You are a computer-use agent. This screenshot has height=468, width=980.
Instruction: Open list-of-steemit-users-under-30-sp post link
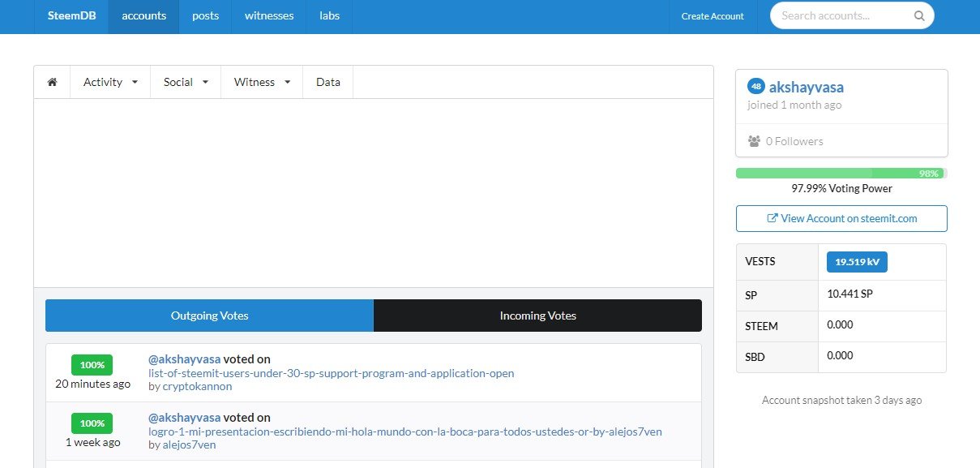[332, 373]
